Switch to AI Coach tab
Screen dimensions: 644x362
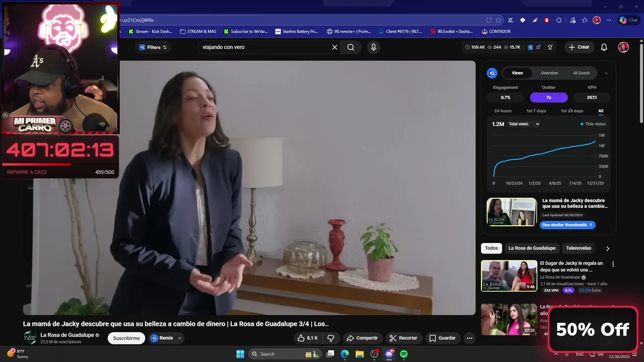581,73
